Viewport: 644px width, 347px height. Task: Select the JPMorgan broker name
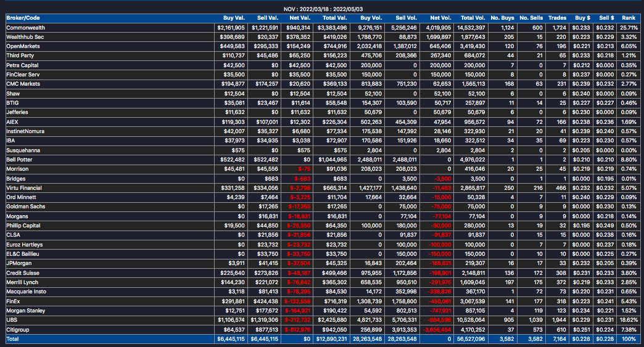click(x=19, y=263)
